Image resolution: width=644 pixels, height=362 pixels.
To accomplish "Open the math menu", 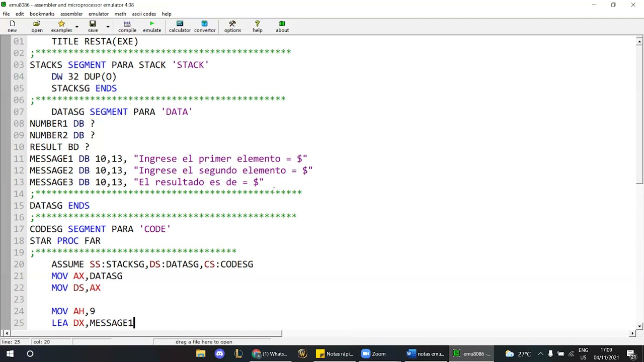I will [x=120, y=14].
